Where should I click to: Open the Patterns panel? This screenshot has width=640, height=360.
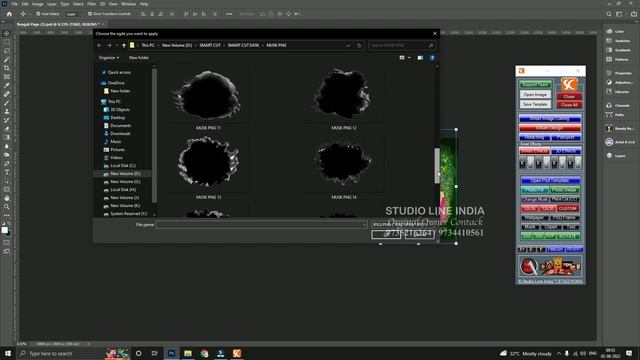coord(618,60)
